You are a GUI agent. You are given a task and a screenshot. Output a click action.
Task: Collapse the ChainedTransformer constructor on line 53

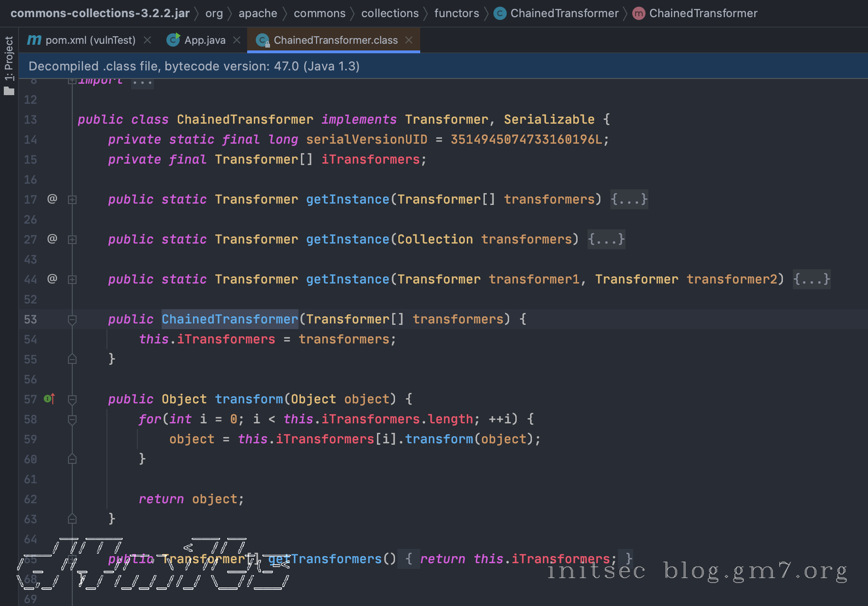pos(72,320)
